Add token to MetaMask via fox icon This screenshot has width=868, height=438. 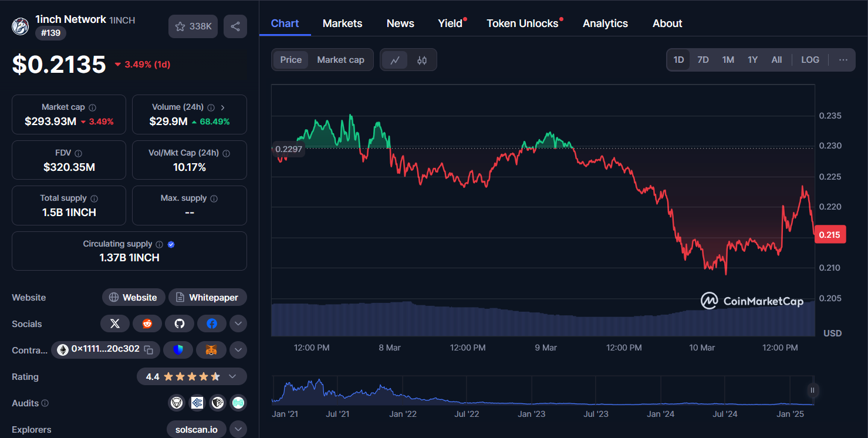point(211,349)
